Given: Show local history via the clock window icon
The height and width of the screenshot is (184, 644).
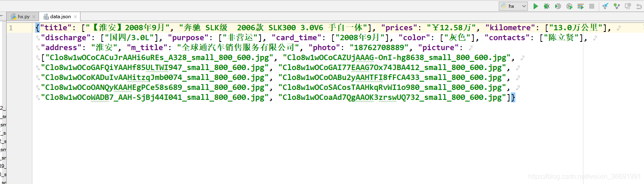Looking at the screenshot, I should (x=628, y=6).
